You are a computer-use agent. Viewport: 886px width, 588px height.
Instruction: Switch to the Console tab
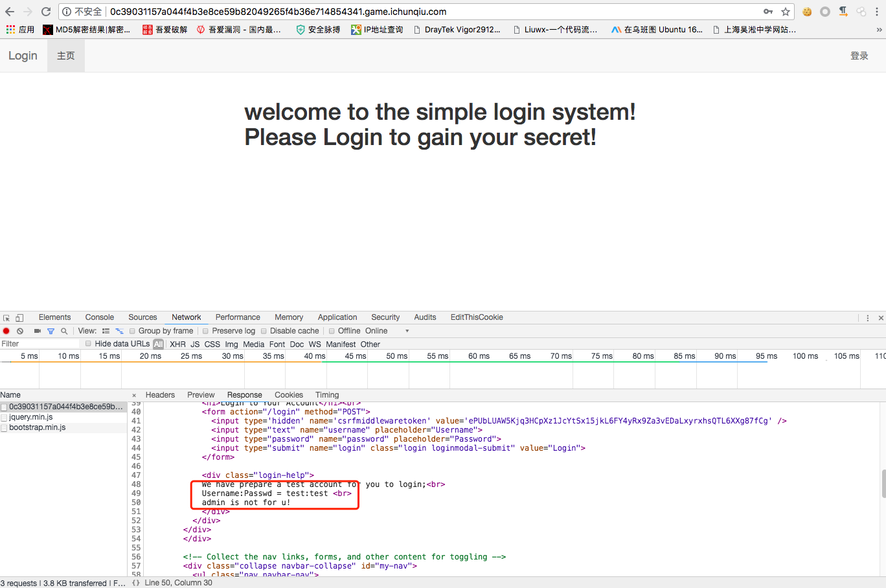(100, 317)
